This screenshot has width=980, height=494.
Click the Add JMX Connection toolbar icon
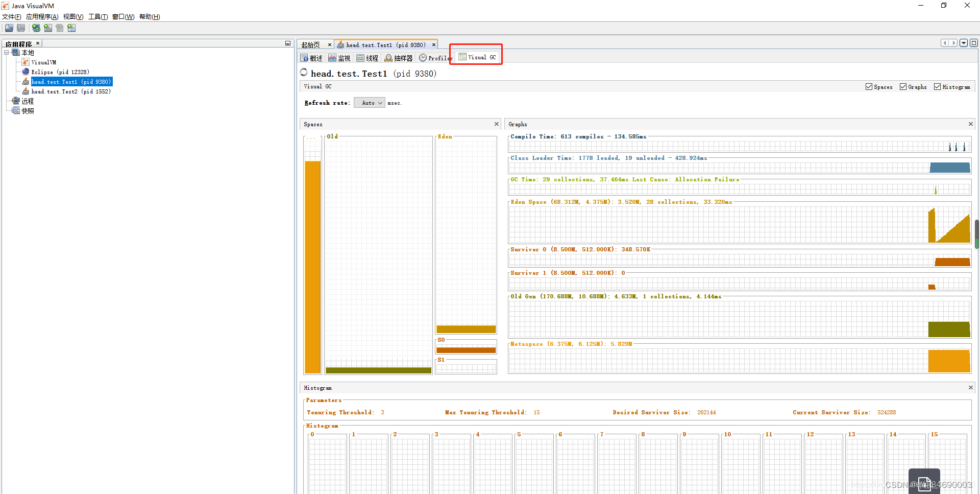48,28
